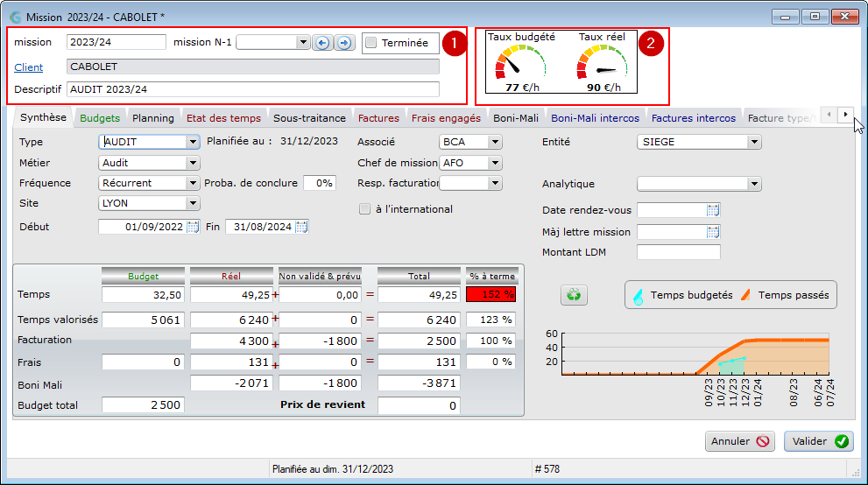Open the Chef de mission dropdown
Screen dimensions: 868x485
(x=495, y=163)
